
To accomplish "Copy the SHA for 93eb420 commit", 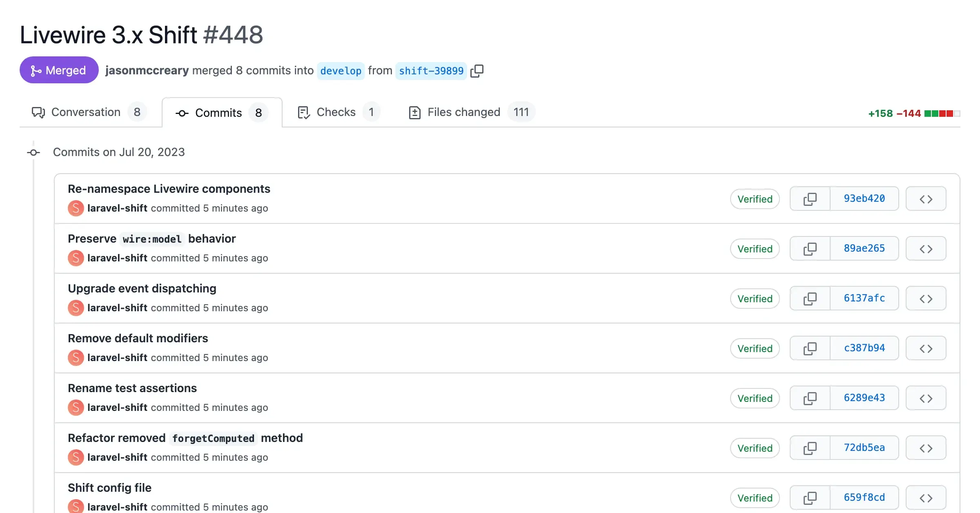I will click(x=810, y=199).
